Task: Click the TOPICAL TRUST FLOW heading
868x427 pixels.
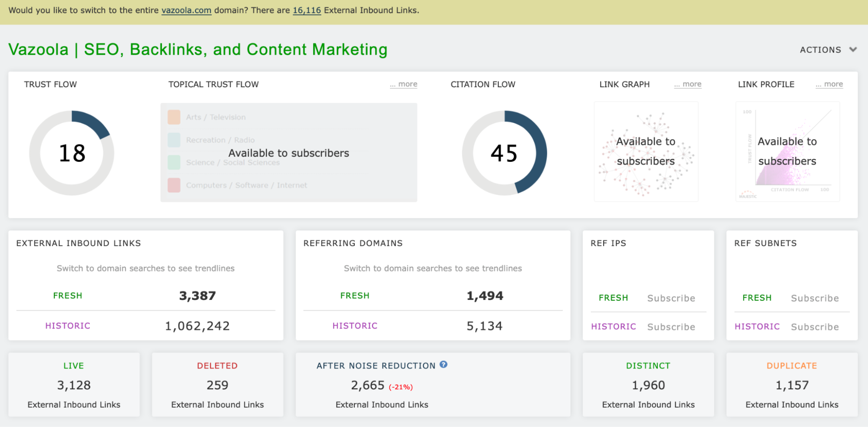Action: (214, 84)
